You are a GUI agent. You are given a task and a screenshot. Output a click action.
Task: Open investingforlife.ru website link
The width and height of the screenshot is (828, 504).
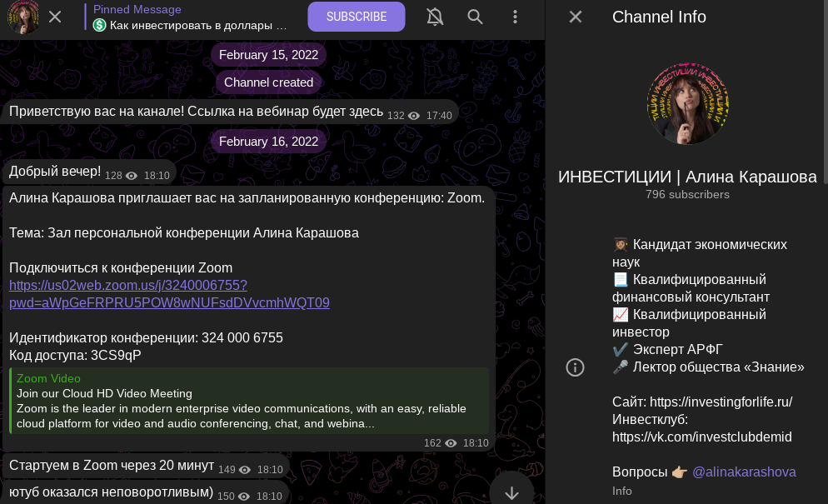721,402
